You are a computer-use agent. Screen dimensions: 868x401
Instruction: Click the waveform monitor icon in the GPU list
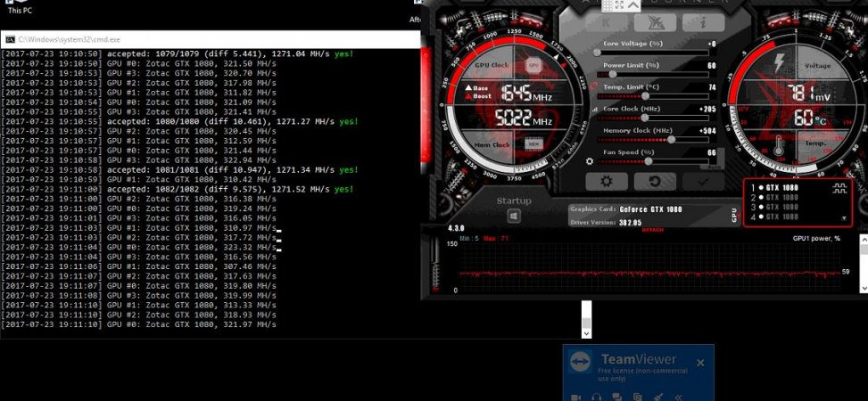coord(839,189)
